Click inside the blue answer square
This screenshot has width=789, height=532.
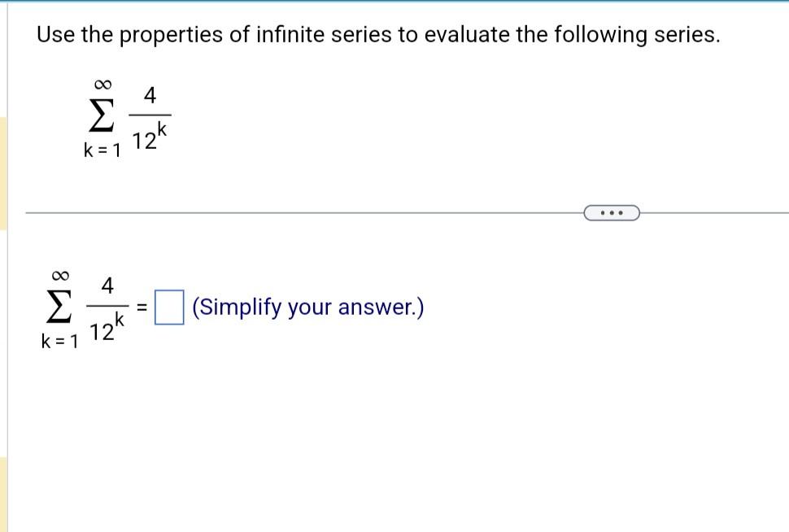pyautogui.click(x=168, y=307)
